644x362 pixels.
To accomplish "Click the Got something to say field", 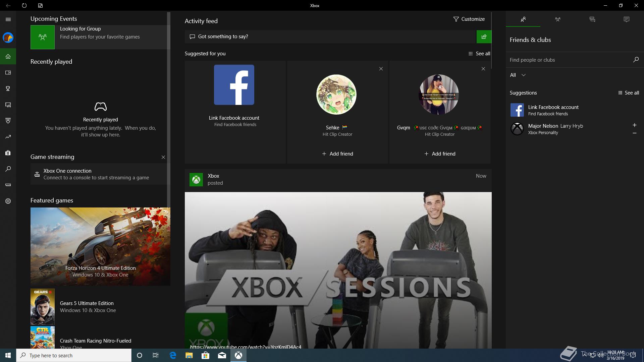I will click(x=331, y=37).
